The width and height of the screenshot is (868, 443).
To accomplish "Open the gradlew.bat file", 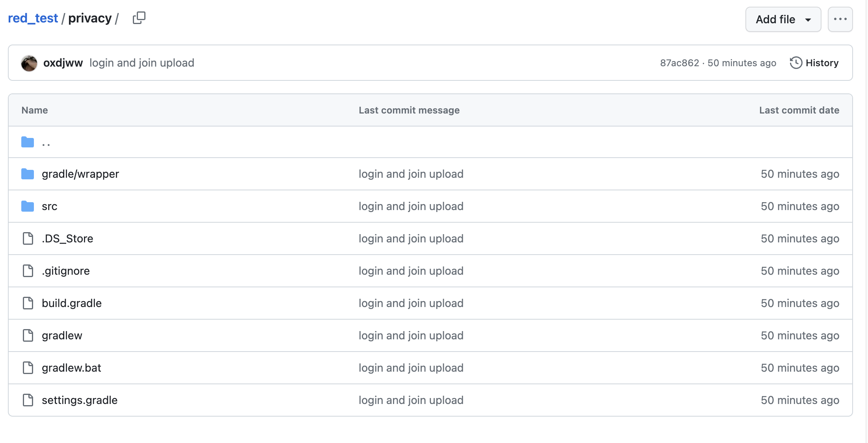I will [71, 368].
